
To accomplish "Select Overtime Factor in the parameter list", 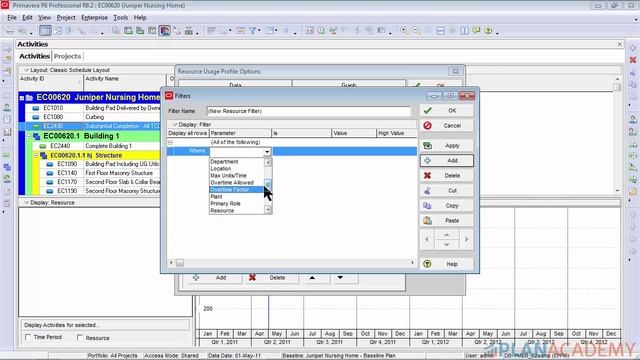I will click(x=237, y=190).
